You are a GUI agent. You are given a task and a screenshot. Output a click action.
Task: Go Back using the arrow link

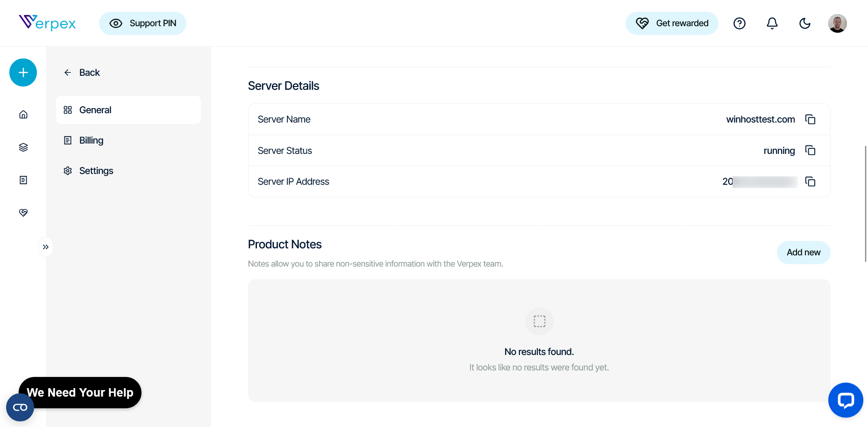pos(82,72)
